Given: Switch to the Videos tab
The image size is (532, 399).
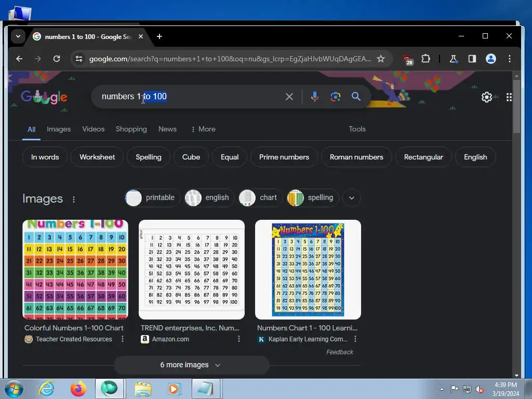Looking at the screenshot, I should click(94, 129).
